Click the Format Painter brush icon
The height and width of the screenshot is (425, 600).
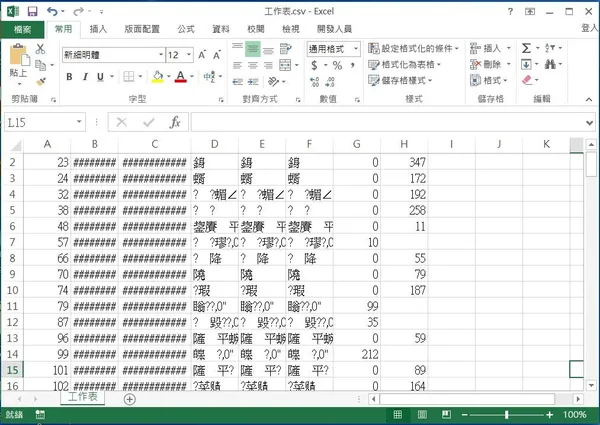[41, 81]
